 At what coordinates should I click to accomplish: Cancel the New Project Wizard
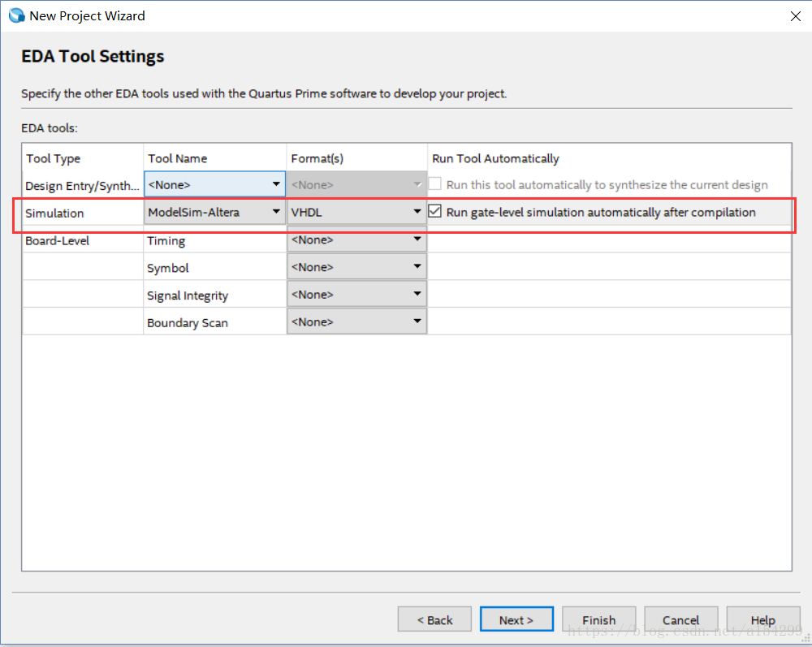pos(681,619)
